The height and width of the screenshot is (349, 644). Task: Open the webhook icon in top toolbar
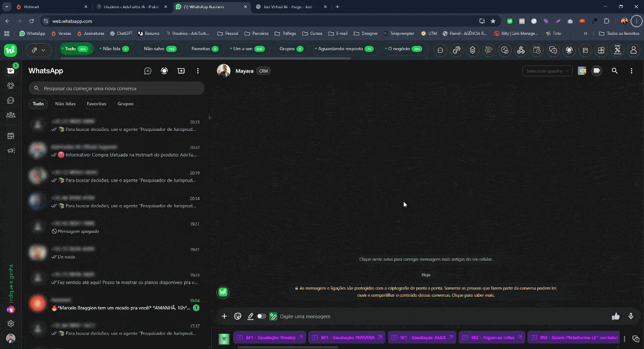coord(520,50)
